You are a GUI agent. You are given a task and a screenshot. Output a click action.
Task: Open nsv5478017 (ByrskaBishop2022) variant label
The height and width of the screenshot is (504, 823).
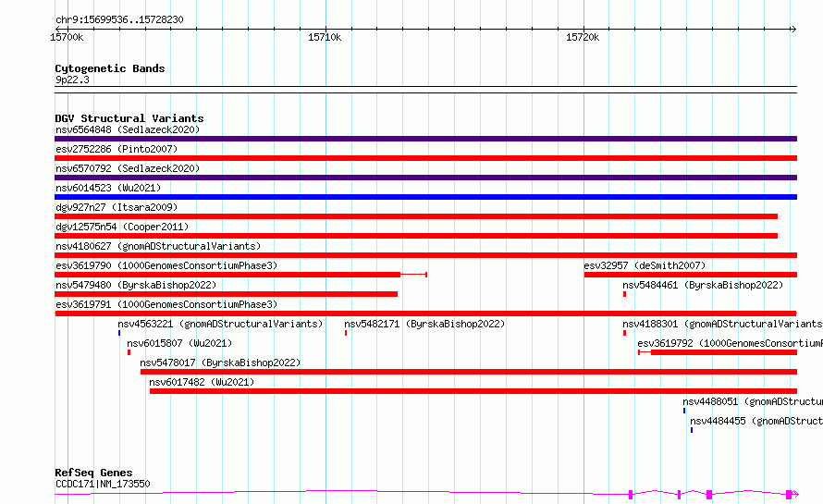[220, 363]
